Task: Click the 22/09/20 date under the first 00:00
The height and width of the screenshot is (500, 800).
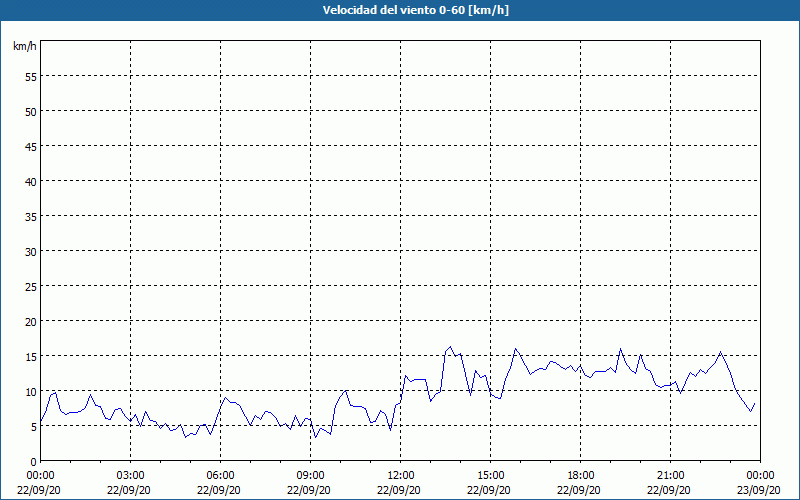Action: point(39,490)
